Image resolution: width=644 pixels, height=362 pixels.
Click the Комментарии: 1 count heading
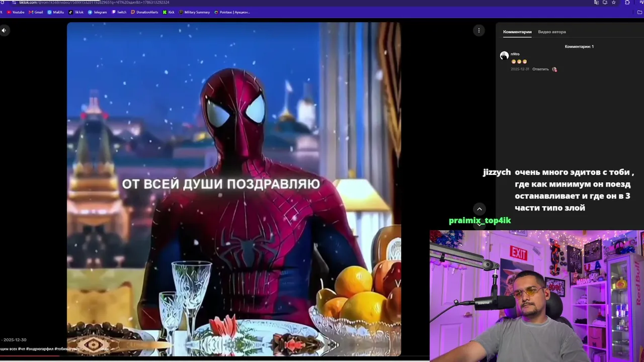point(579,47)
